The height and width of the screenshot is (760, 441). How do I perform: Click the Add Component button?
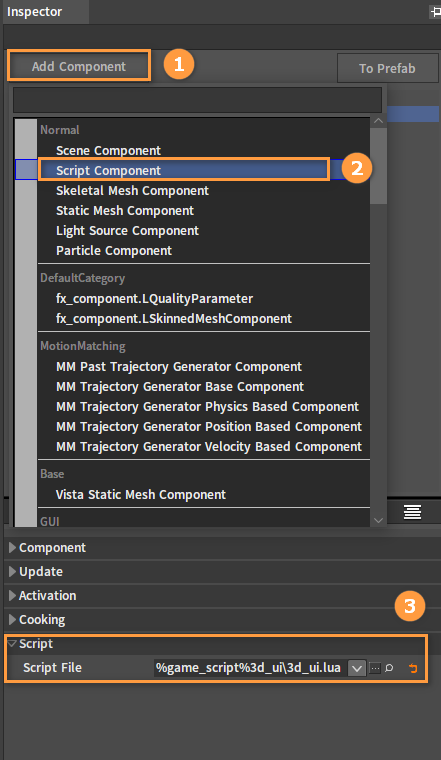point(79,66)
